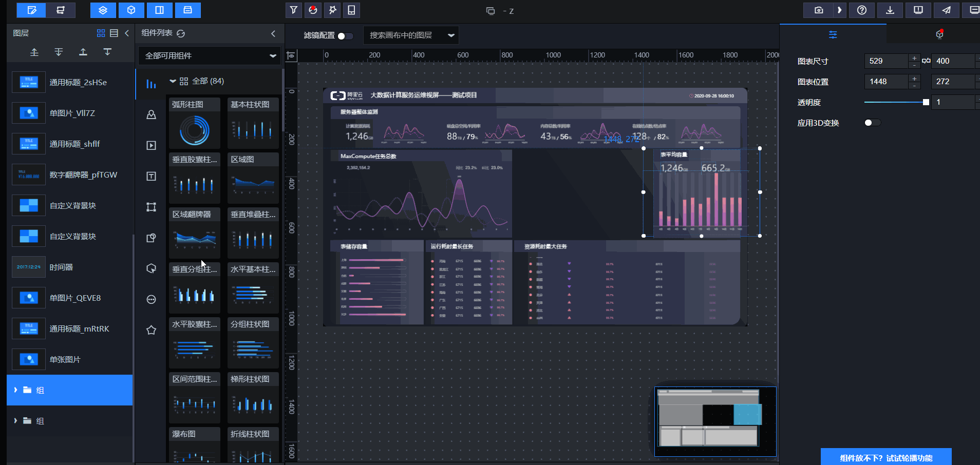The image size is (980, 465).
Task: Click the red-dot circular arrow toolbar icon
Action: pos(313,10)
